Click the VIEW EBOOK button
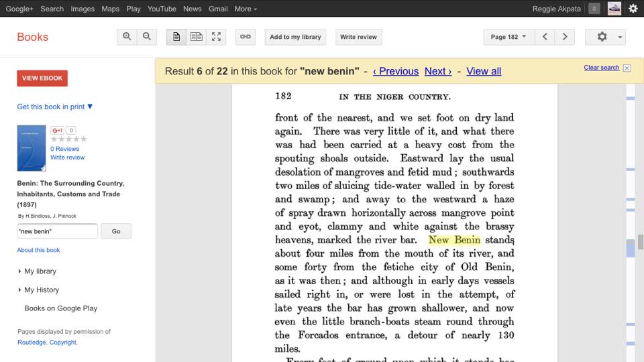 coord(42,78)
